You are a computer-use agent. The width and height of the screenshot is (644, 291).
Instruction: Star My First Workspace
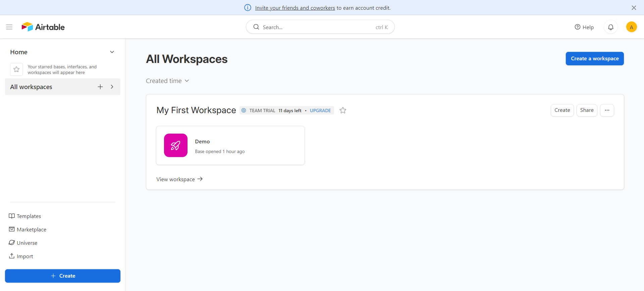click(343, 111)
